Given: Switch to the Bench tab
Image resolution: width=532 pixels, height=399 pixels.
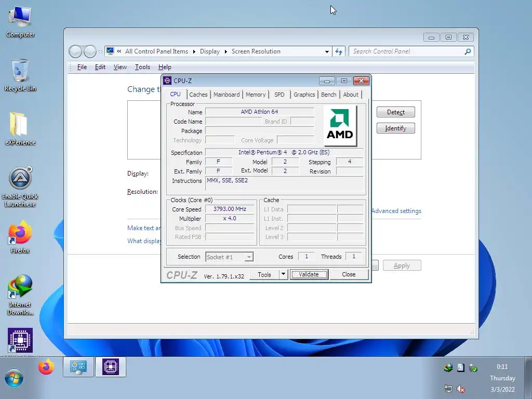Looking at the screenshot, I should pyautogui.click(x=328, y=95).
